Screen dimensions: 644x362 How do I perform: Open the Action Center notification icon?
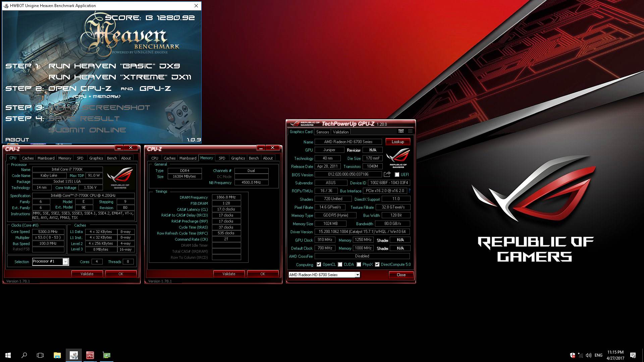(633, 355)
